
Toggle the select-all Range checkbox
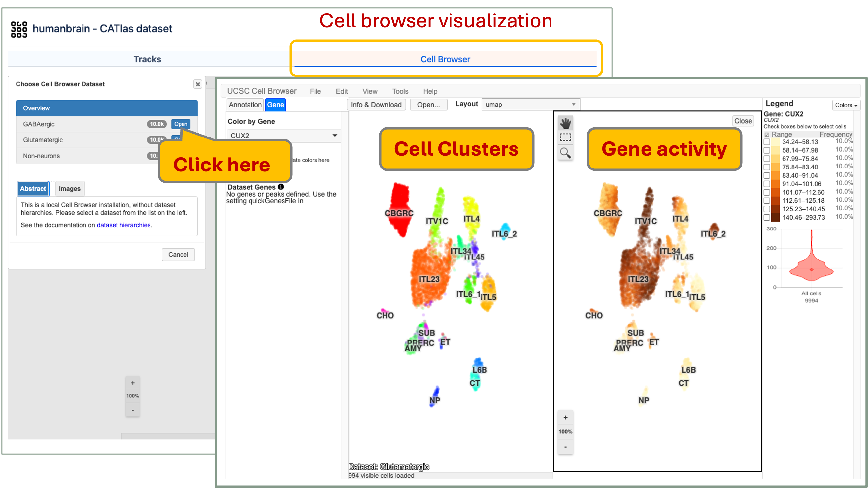pos(767,135)
